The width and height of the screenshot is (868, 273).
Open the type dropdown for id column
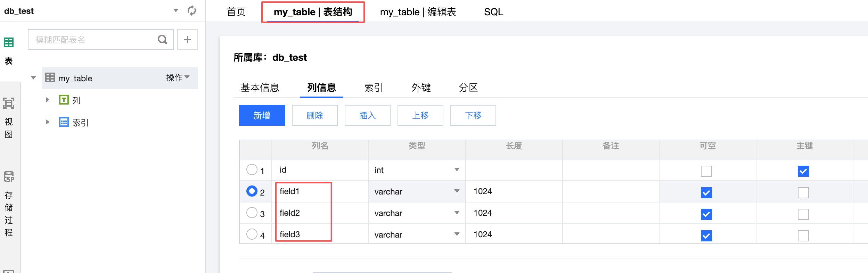tap(457, 170)
